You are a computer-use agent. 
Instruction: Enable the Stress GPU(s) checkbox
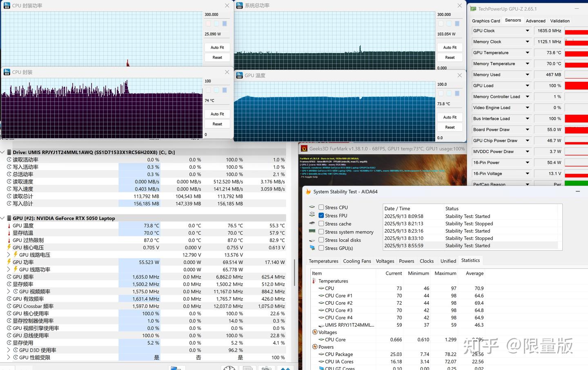(x=321, y=248)
